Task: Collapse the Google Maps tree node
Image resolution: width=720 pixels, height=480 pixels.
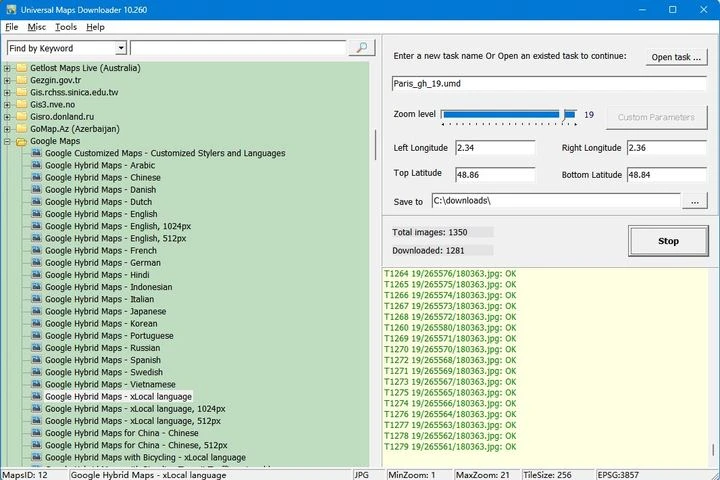Action: 7,141
